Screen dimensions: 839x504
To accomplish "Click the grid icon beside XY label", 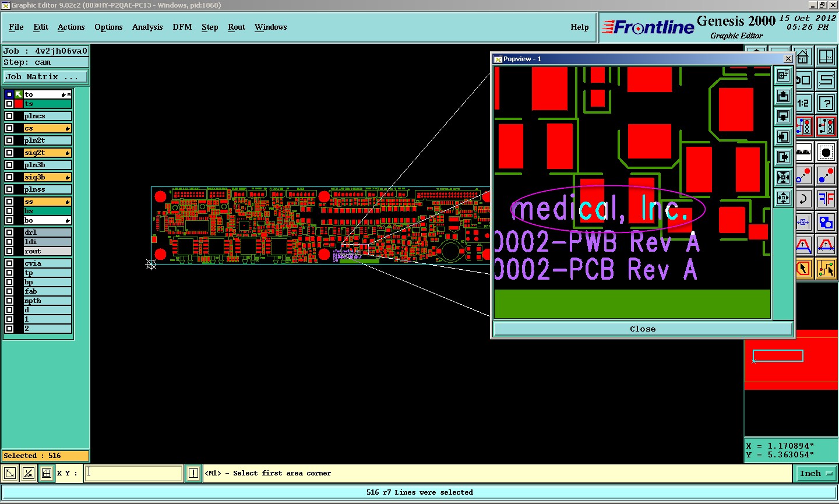I will tap(47, 473).
